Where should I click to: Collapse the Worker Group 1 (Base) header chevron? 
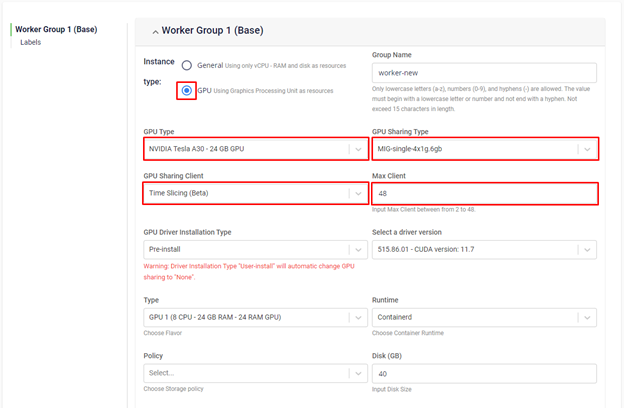[155, 30]
